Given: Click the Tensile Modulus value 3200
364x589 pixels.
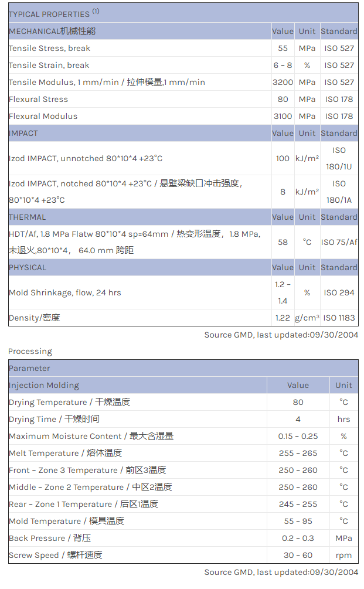Looking at the screenshot, I should [x=283, y=82].
